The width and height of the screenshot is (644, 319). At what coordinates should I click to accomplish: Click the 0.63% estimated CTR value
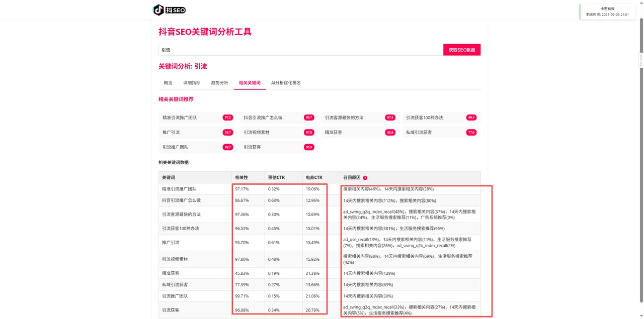coord(274,200)
